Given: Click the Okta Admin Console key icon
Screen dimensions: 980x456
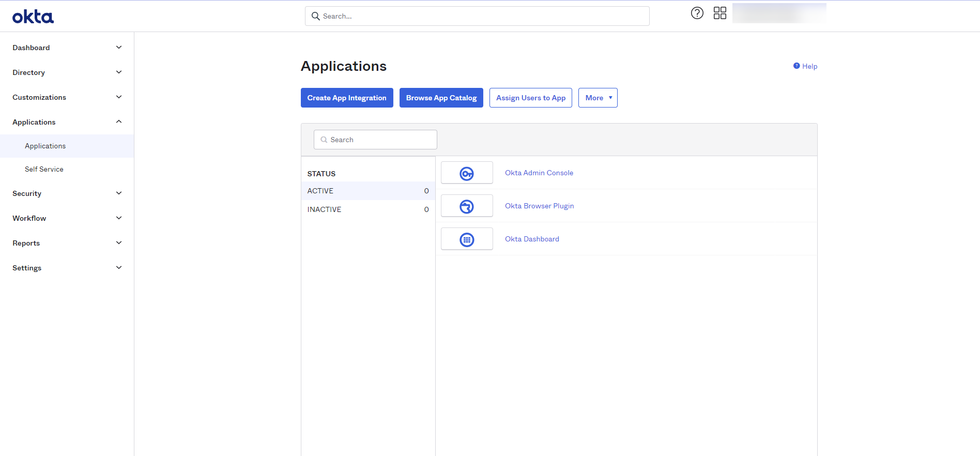Looking at the screenshot, I should (467, 173).
